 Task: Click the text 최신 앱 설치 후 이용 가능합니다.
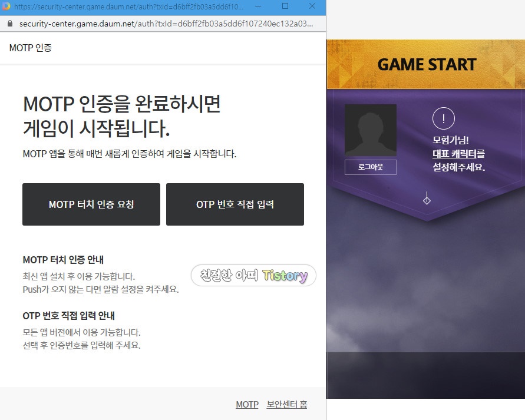[x=79, y=276]
